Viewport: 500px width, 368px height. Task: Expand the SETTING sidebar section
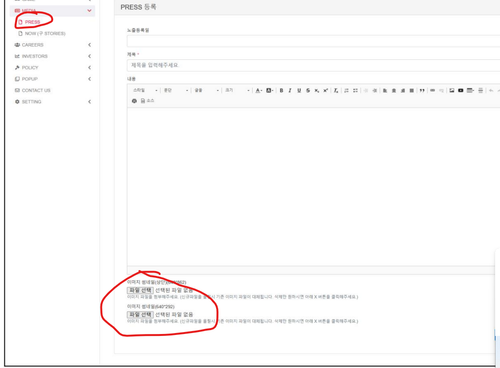click(x=89, y=102)
